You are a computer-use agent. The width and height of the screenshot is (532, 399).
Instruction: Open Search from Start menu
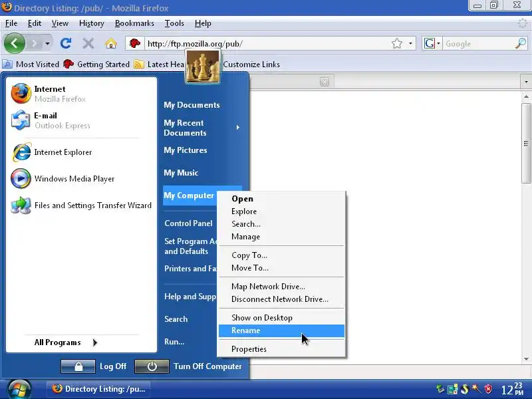coord(176,319)
